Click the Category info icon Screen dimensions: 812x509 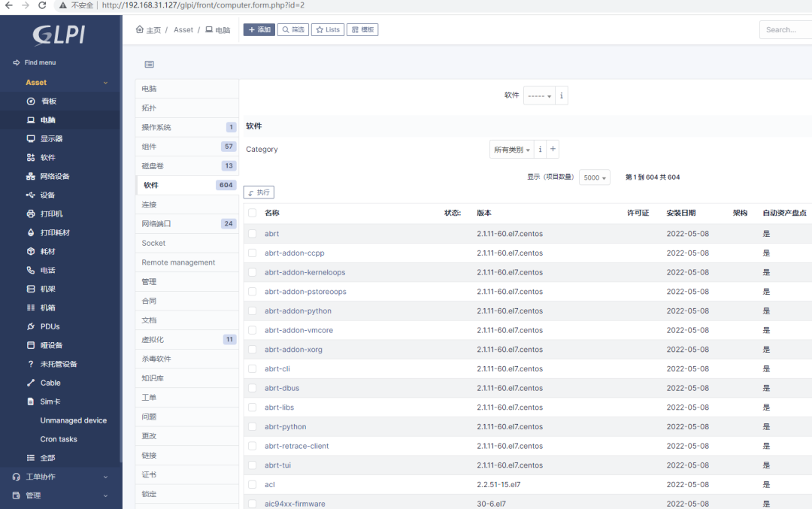coord(540,149)
